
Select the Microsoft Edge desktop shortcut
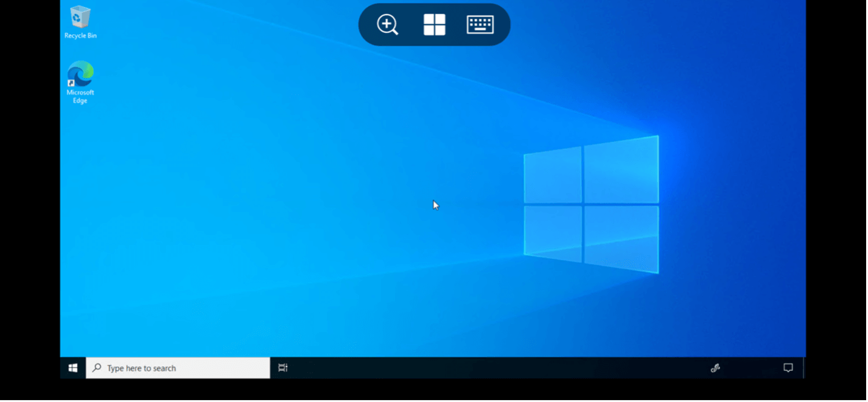tap(80, 74)
